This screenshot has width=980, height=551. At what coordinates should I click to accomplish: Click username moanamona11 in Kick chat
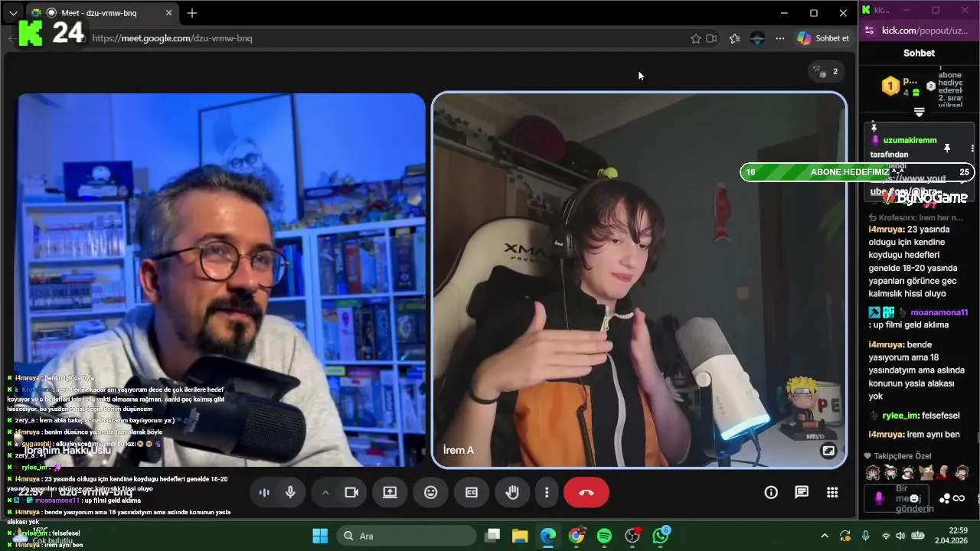(939, 312)
